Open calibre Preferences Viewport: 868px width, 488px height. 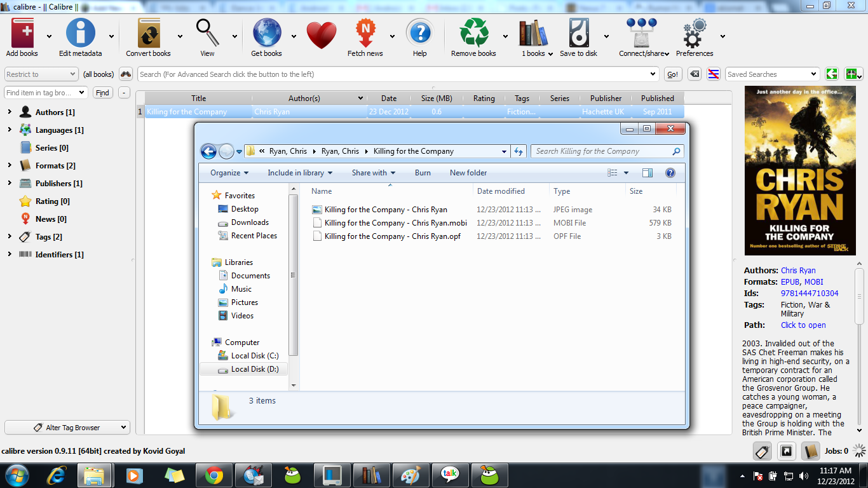coord(692,32)
